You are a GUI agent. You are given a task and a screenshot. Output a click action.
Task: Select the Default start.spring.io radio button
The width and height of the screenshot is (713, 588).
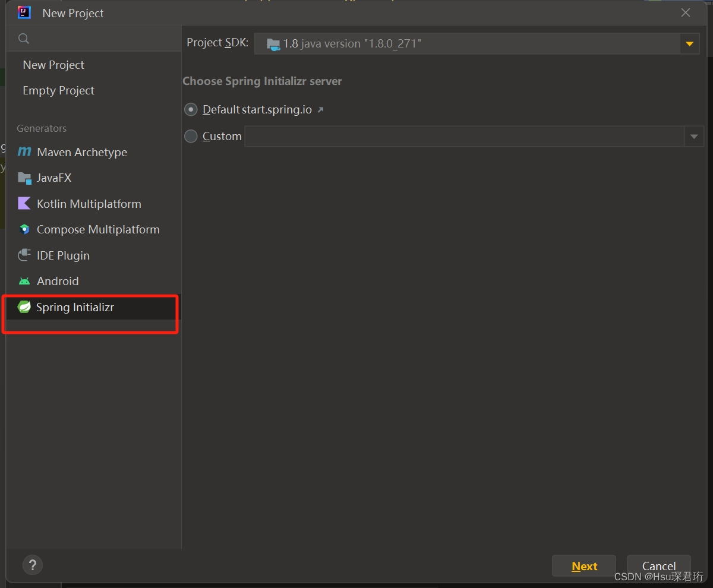click(191, 110)
